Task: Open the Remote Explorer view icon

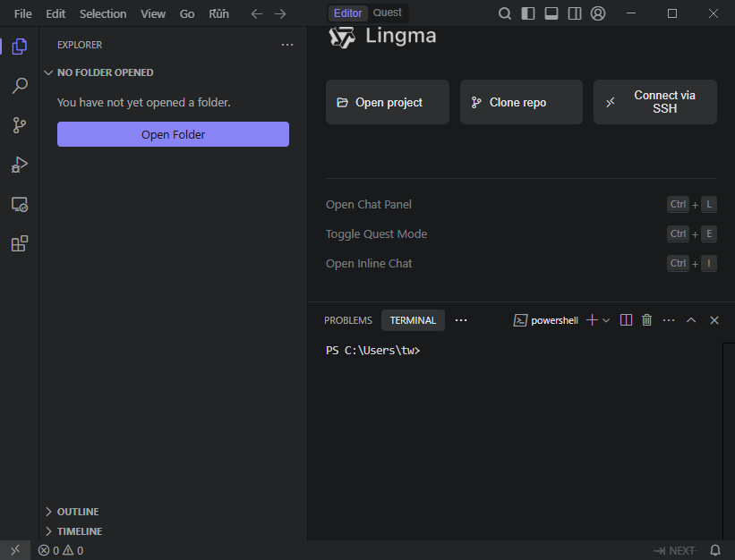Action: click(x=19, y=205)
